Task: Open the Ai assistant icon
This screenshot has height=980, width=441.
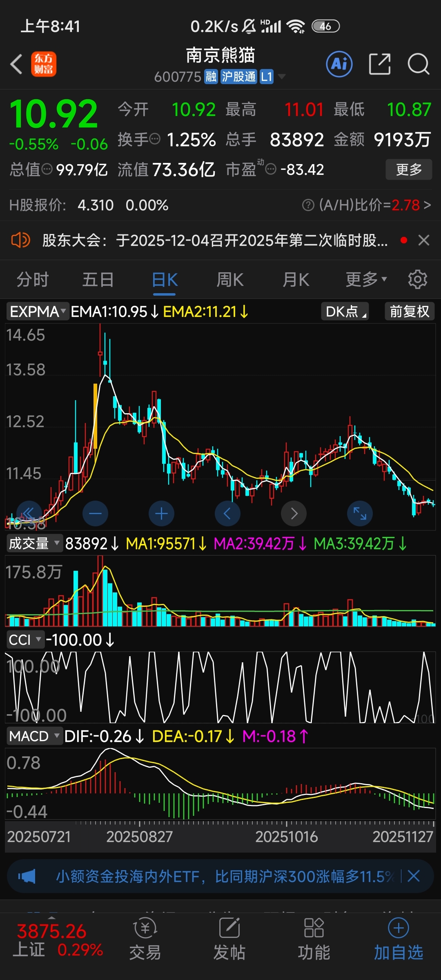Action: 339,64
